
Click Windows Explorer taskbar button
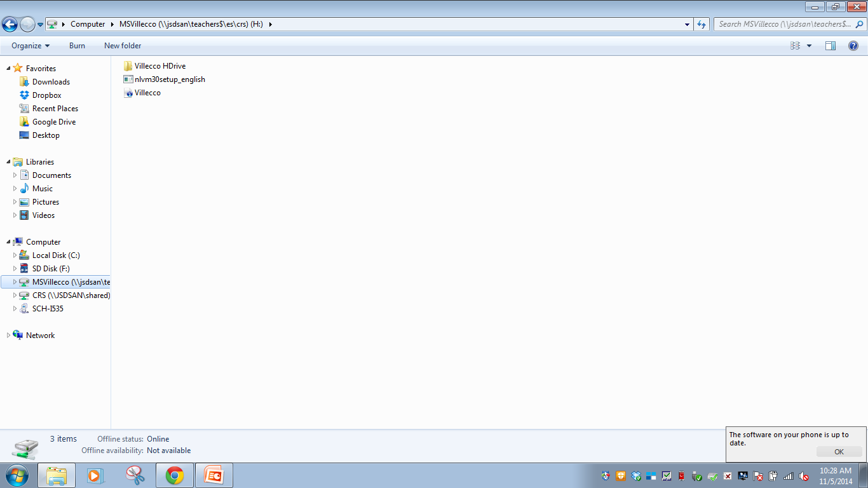(x=57, y=475)
